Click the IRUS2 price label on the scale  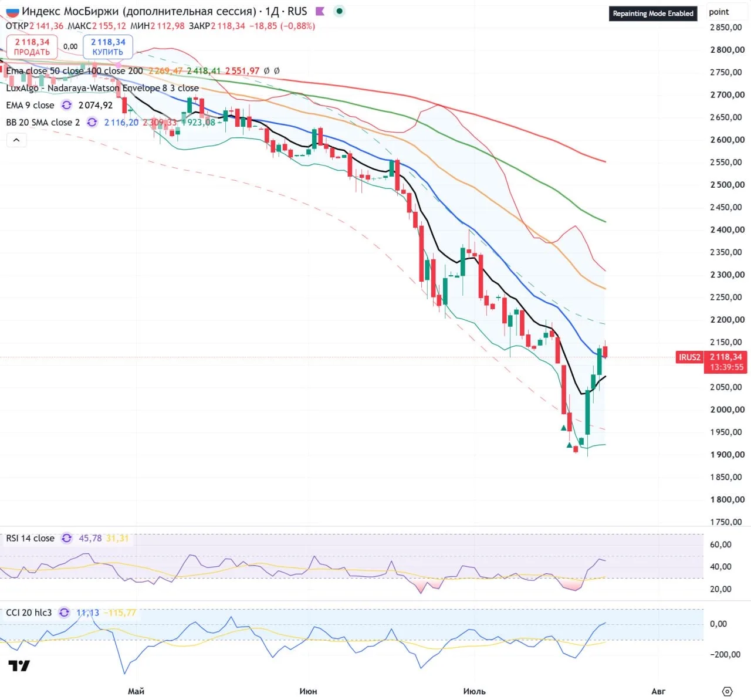[x=689, y=357]
